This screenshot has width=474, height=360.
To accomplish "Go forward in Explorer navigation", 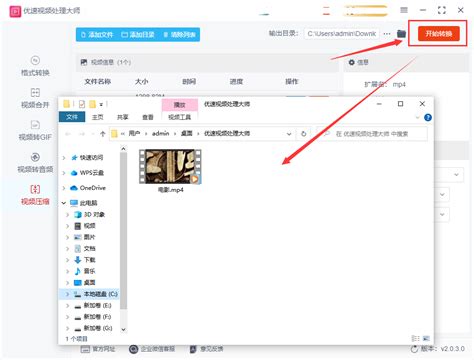I will click(x=82, y=134).
